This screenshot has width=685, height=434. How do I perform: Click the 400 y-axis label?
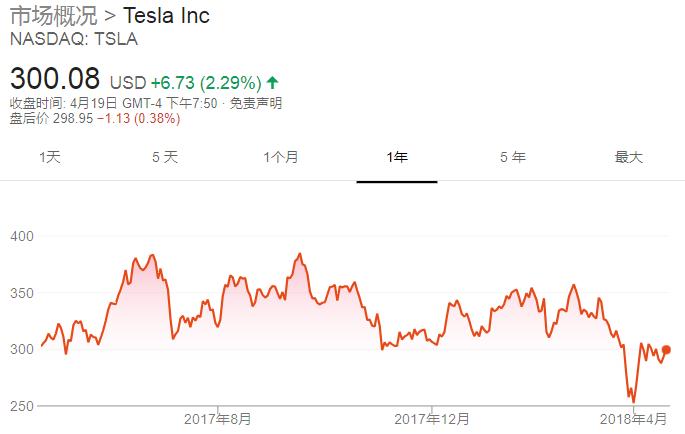tap(22, 236)
